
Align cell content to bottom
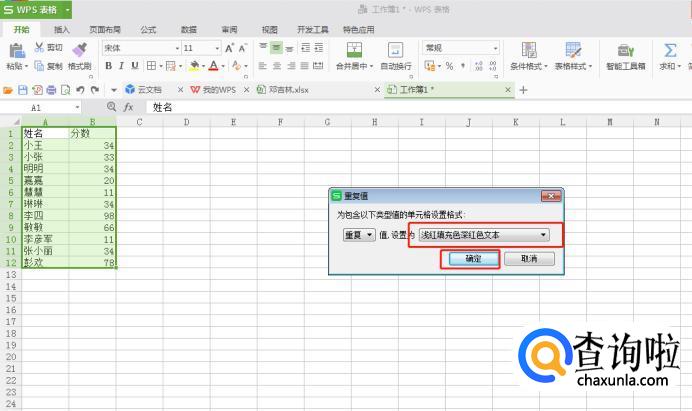(290, 48)
